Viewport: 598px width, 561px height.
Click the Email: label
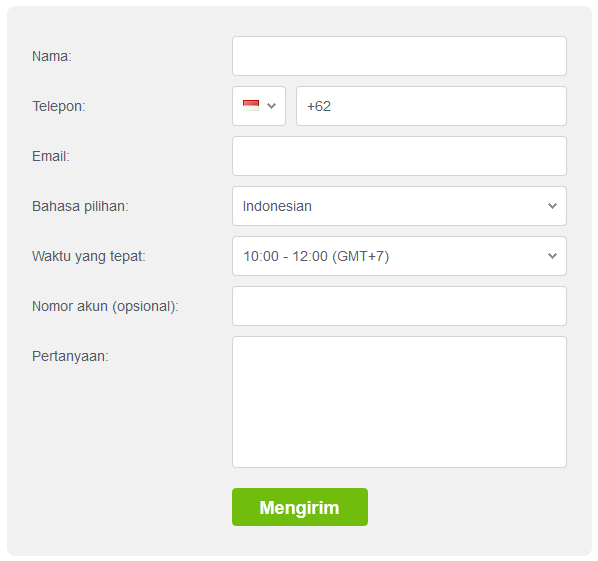pos(51,156)
